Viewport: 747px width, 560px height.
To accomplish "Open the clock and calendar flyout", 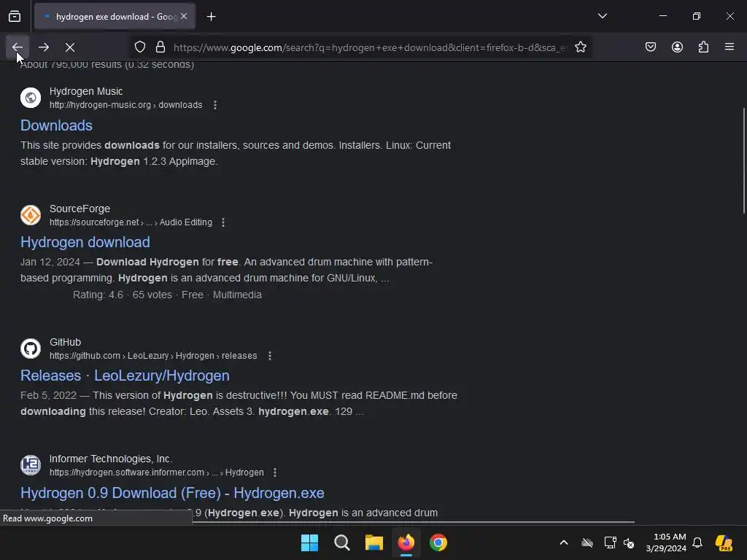I will [666, 542].
